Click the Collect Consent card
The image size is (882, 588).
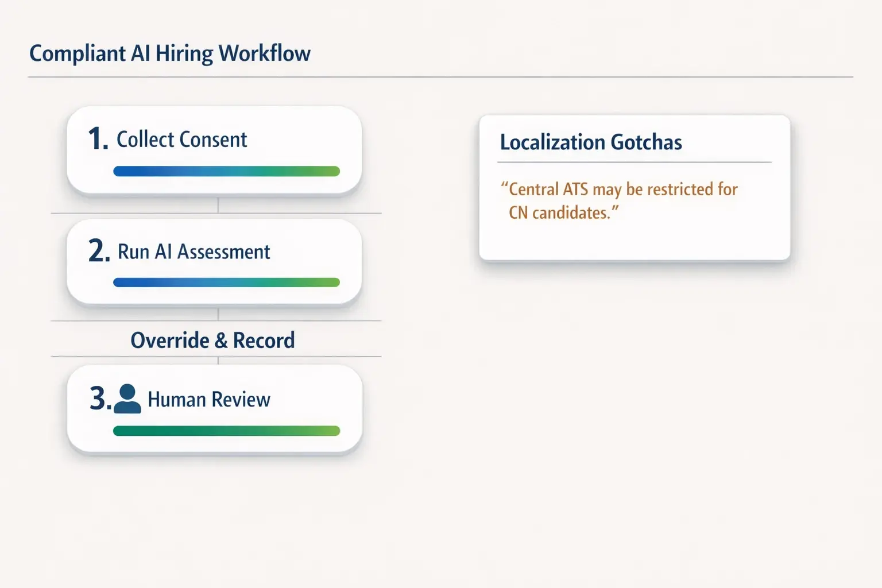(214, 150)
